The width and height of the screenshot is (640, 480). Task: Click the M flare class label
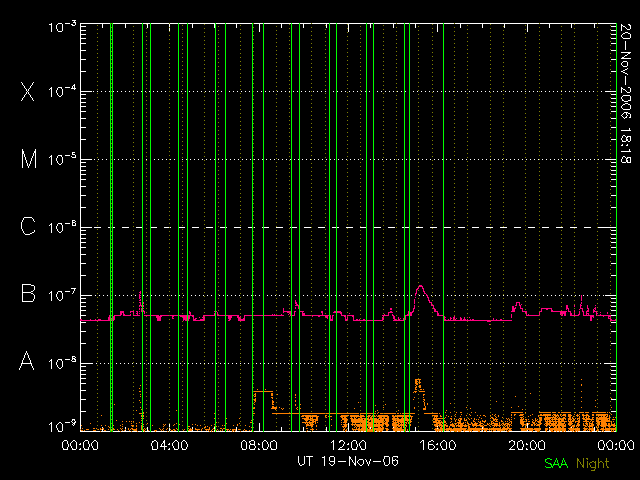click(x=29, y=159)
